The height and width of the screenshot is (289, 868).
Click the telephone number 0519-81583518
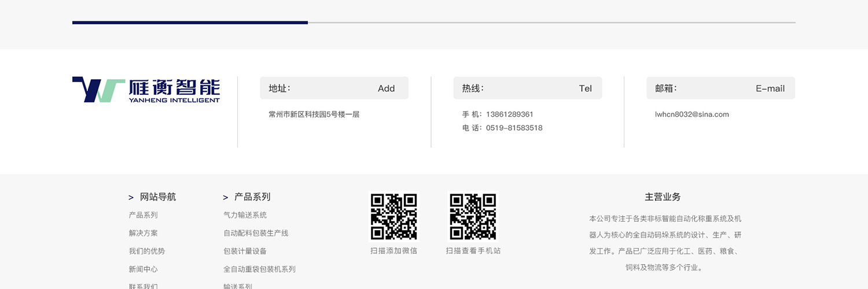(514, 128)
